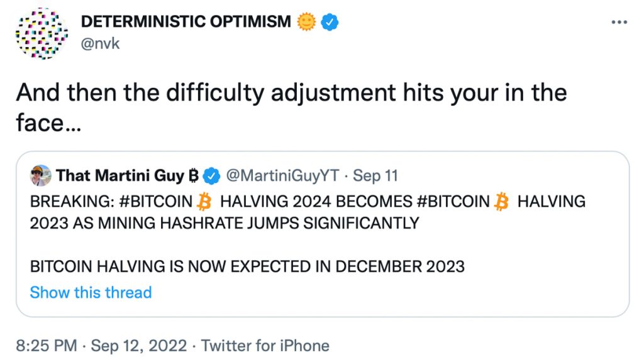This screenshot has height=362, width=644.
Task: Click the black Bitcoin symbol after Martini Guy's name
Action: [194, 176]
